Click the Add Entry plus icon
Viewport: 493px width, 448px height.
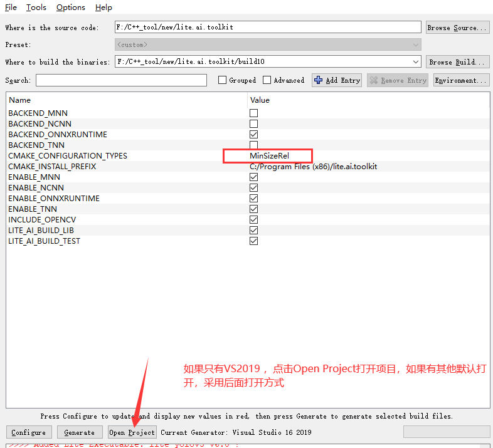(318, 80)
